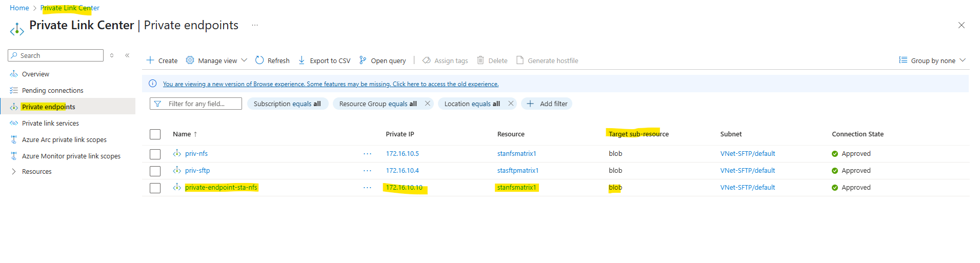Click the Filter for any field input
980x263 pixels.
click(196, 104)
